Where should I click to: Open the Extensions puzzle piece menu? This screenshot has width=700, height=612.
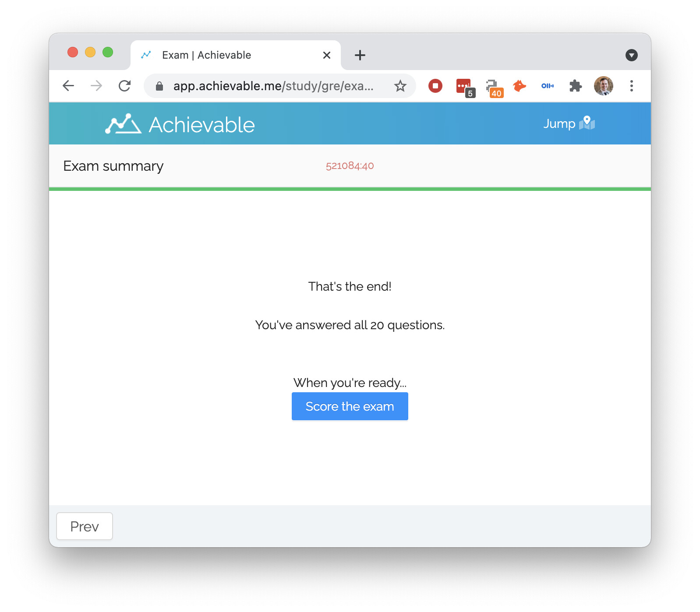click(x=576, y=86)
